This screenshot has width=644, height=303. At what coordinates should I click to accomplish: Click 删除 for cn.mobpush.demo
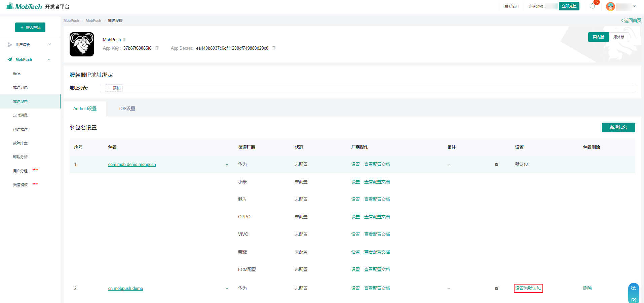(x=587, y=289)
